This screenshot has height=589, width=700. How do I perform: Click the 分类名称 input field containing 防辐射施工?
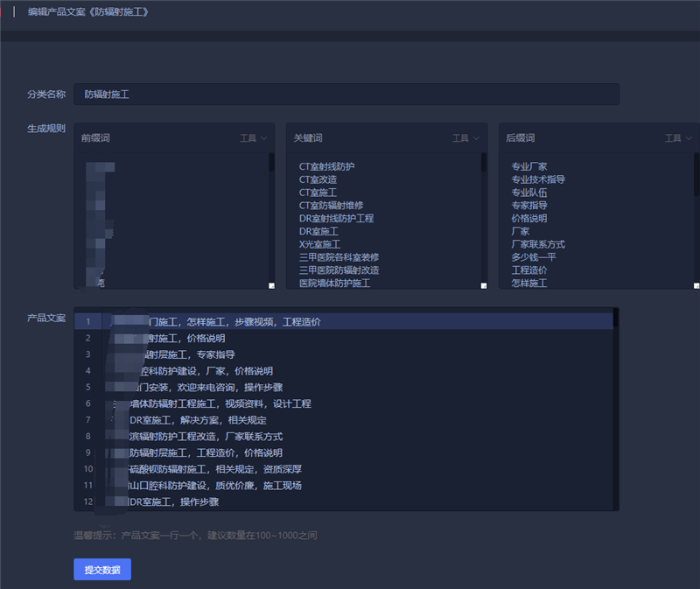point(346,95)
